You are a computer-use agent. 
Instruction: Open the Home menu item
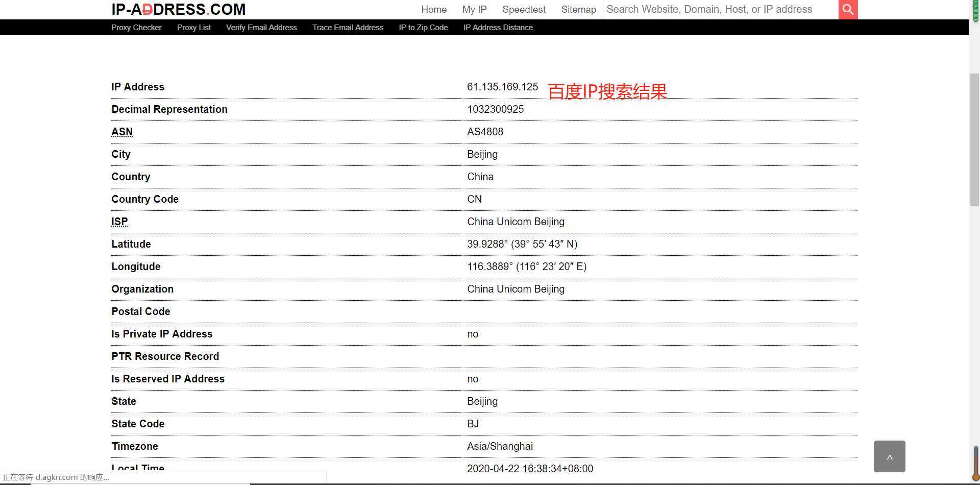pyautogui.click(x=434, y=9)
